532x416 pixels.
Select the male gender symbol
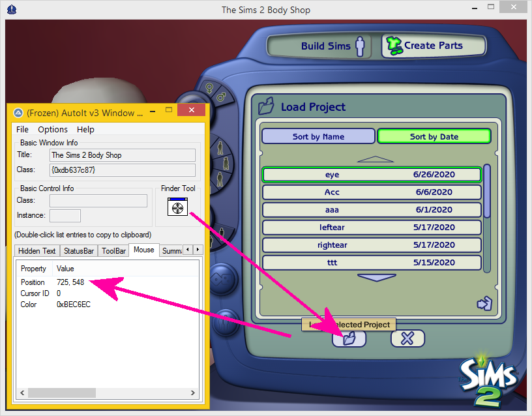point(221,97)
